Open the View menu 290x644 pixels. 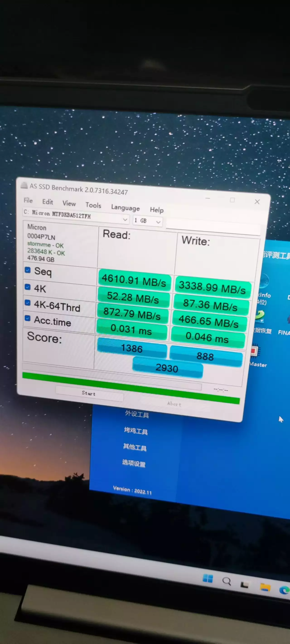69,204
